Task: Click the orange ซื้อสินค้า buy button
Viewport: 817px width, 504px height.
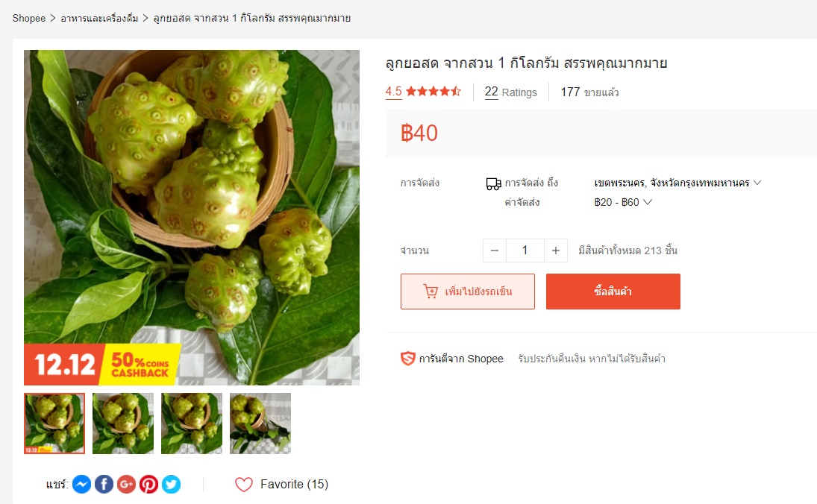Action: [x=613, y=292]
